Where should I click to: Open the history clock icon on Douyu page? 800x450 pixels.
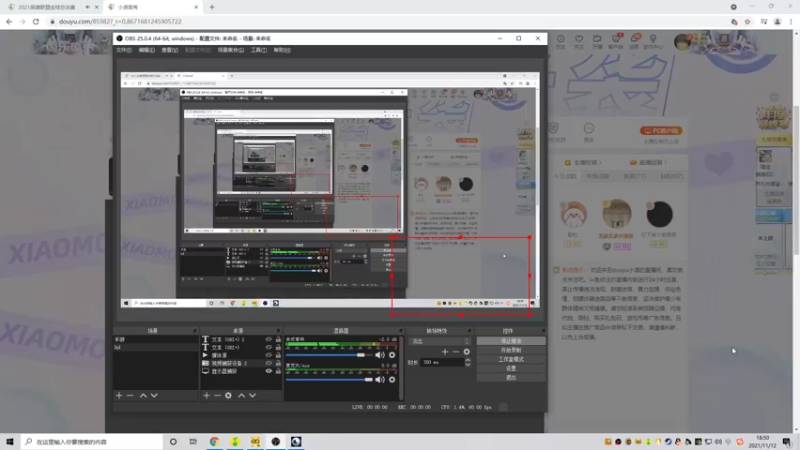tap(560, 39)
